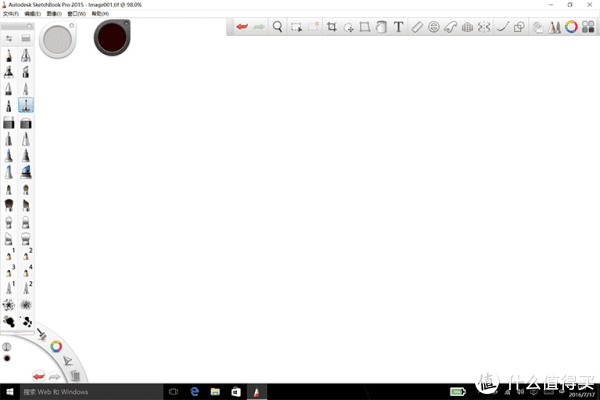Viewport: 600px width, 400px height.
Task: Expand the gray brush puck options
Action: click(73, 23)
